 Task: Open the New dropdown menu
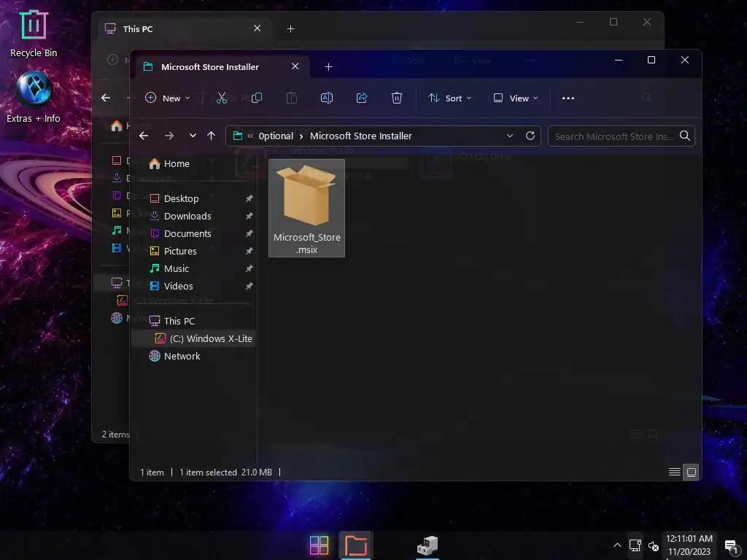click(168, 98)
